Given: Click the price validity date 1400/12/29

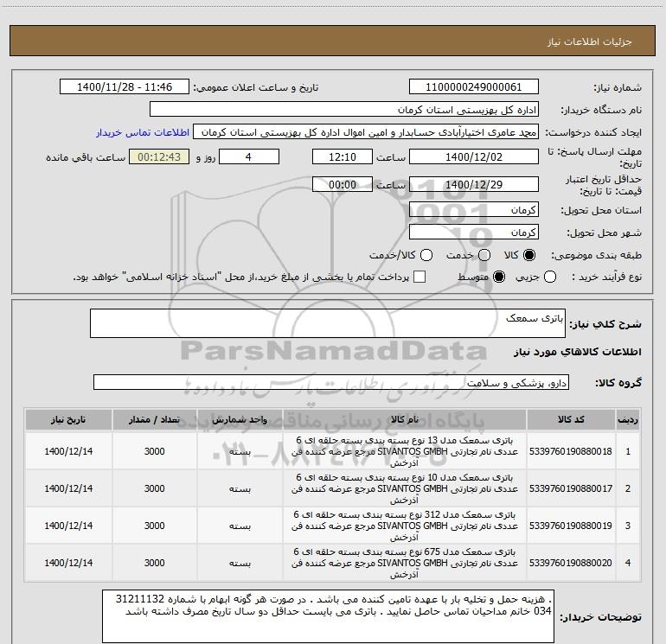Looking at the screenshot, I should (x=474, y=184).
